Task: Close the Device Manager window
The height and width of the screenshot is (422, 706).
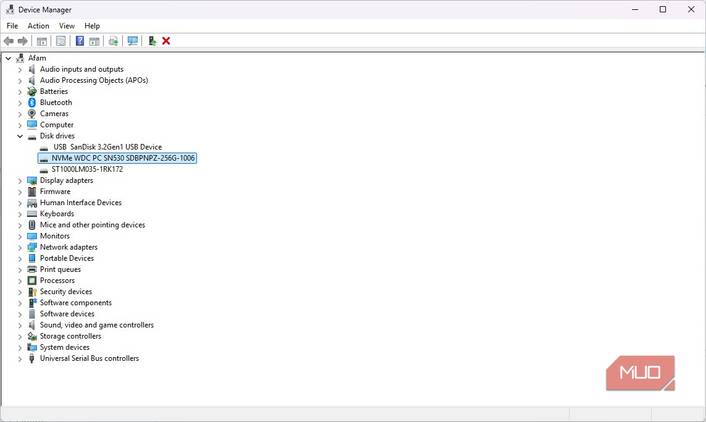Action: pyautogui.click(x=691, y=9)
